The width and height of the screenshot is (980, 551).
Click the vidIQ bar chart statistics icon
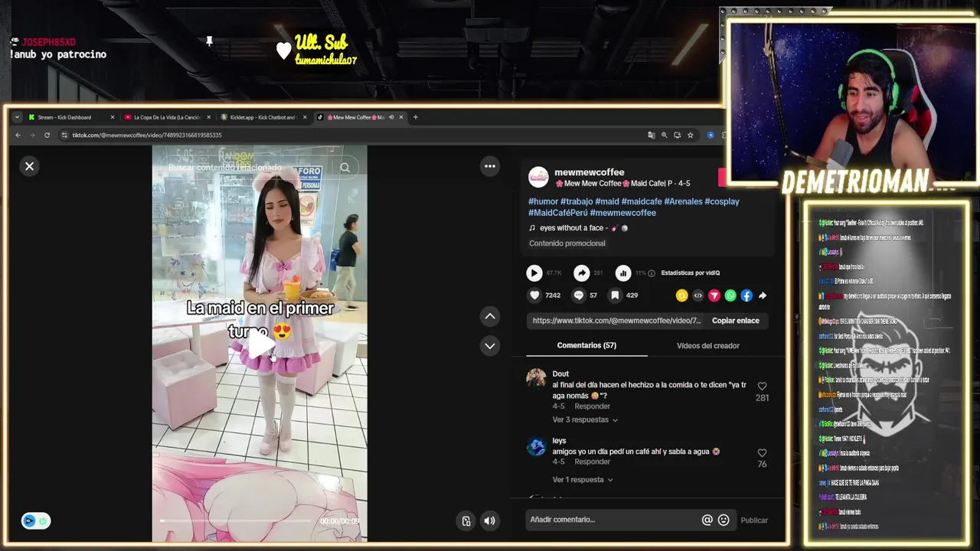point(623,272)
